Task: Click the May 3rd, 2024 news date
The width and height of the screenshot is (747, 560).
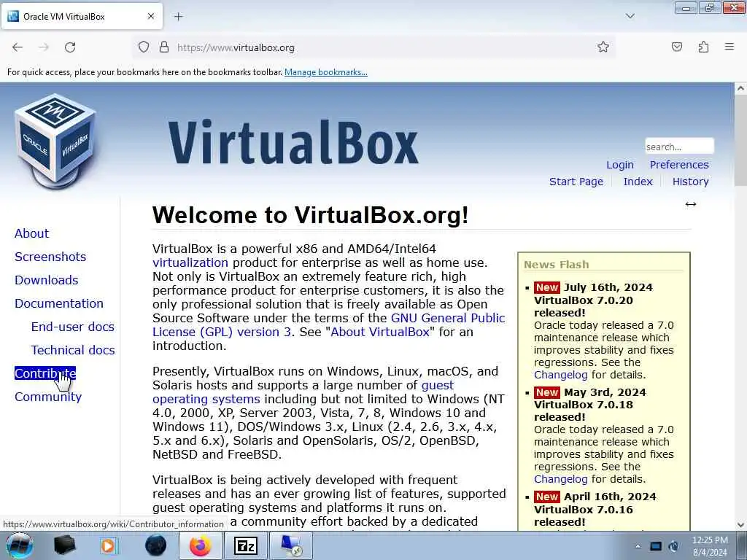Action: click(x=605, y=392)
